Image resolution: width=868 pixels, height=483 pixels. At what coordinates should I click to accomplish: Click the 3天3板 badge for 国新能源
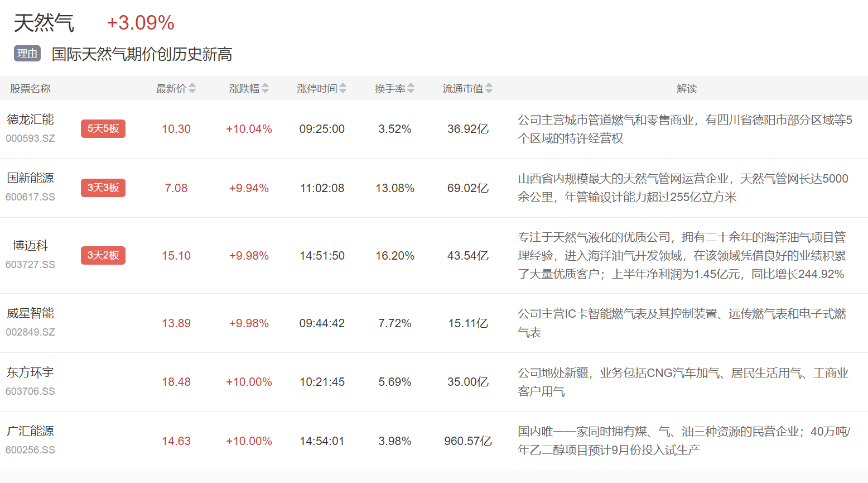coord(103,188)
